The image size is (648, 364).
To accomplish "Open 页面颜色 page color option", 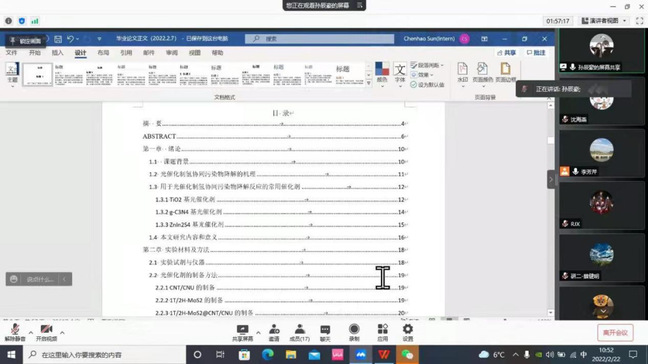I will [x=482, y=73].
